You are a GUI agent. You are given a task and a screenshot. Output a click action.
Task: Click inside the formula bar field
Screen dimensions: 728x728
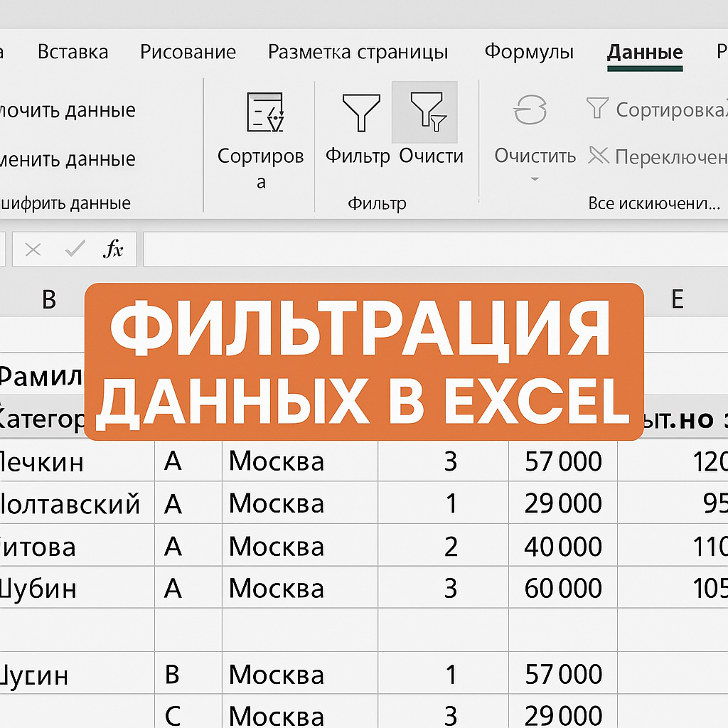[x=436, y=250]
